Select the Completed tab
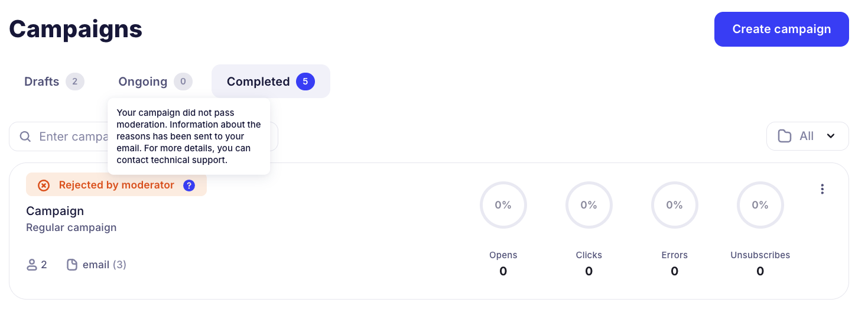The image size is (868, 309). [259, 82]
